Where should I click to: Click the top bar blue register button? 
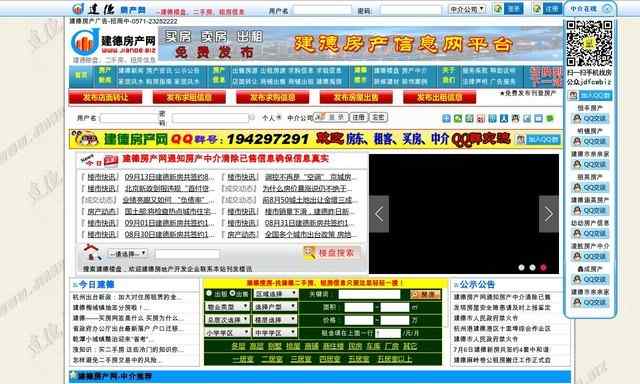coord(552,9)
